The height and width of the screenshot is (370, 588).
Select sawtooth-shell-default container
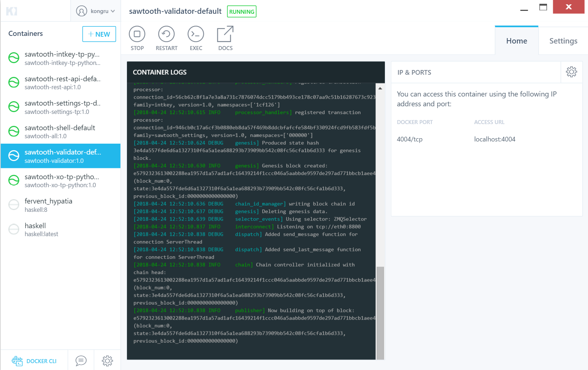(61, 131)
